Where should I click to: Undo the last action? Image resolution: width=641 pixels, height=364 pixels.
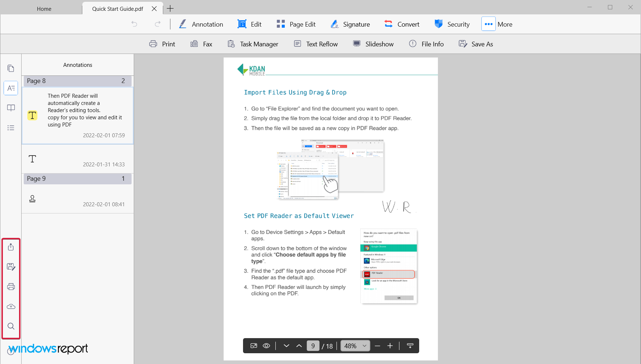134,24
